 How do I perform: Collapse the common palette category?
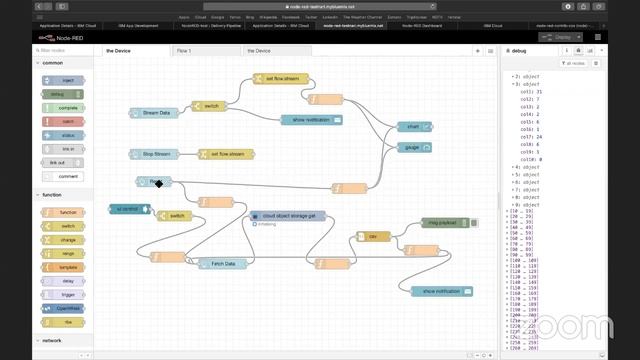(x=63, y=63)
